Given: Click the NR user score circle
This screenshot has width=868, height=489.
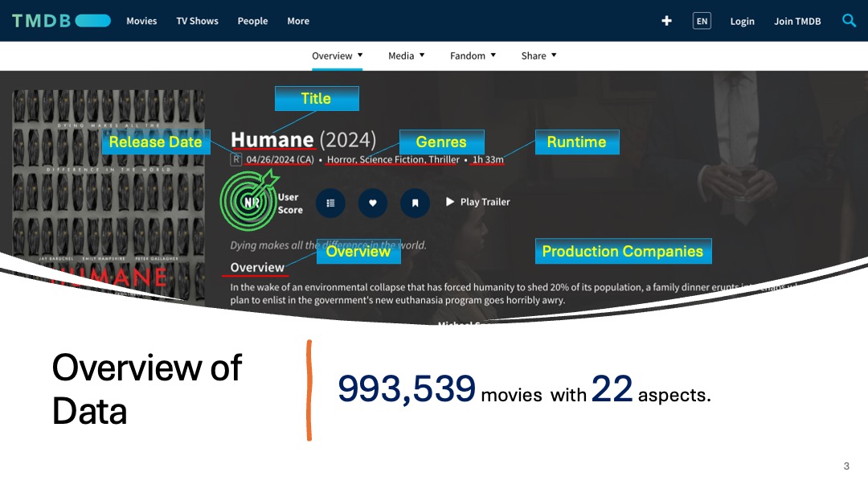Looking at the screenshot, I should point(251,202).
